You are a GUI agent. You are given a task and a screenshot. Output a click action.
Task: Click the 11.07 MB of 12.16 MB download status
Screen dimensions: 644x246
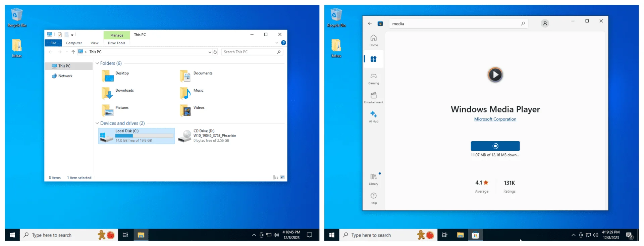(495, 155)
